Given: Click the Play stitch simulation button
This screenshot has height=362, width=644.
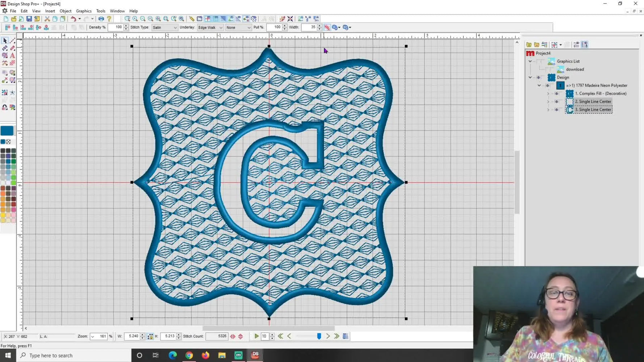Looking at the screenshot, I should 257,336.
